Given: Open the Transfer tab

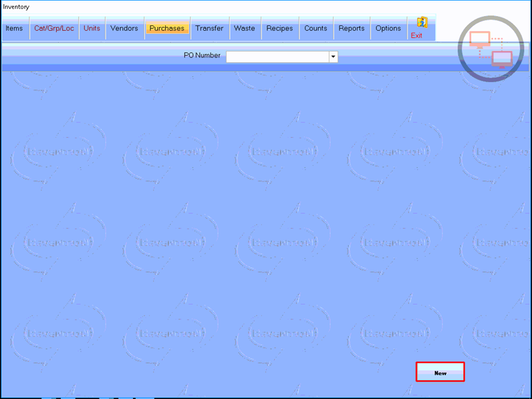Looking at the screenshot, I should [209, 29].
